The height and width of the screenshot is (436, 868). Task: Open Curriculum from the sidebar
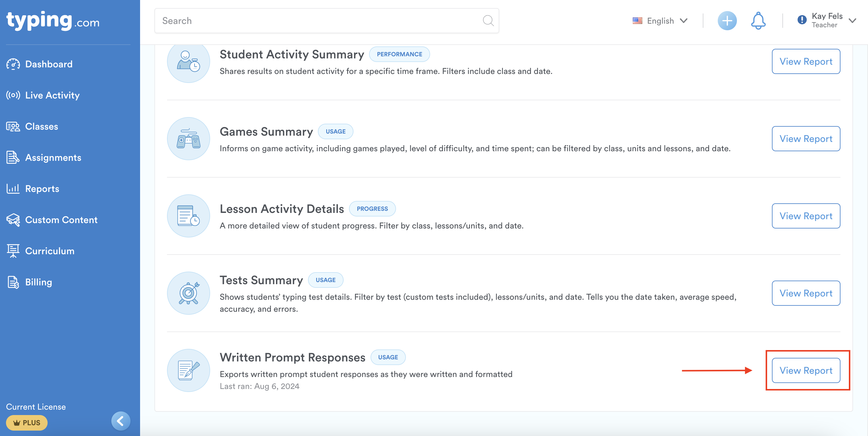(49, 251)
